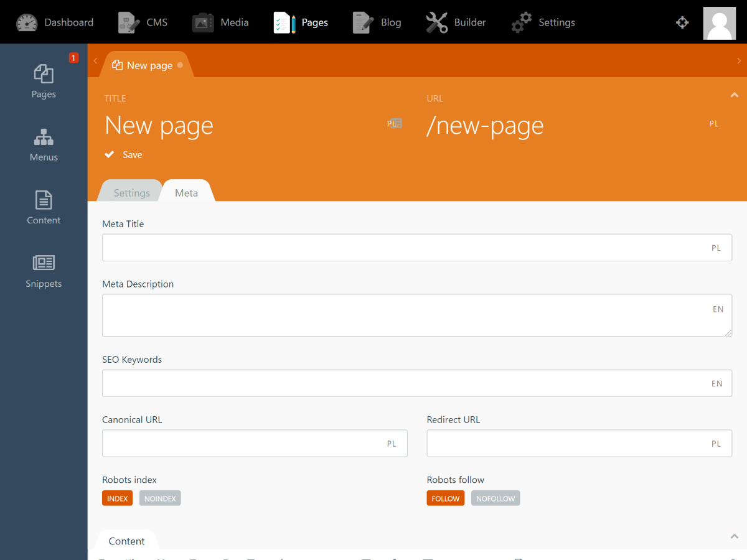747x560 pixels.
Task: Save the page
Action: pyautogui.click(x=123, y=154)
